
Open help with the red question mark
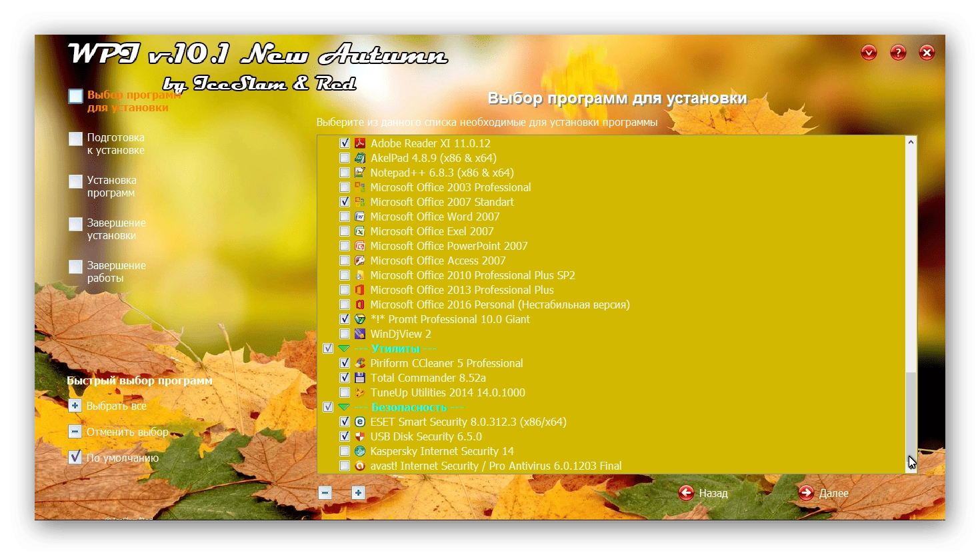point(898,53)
